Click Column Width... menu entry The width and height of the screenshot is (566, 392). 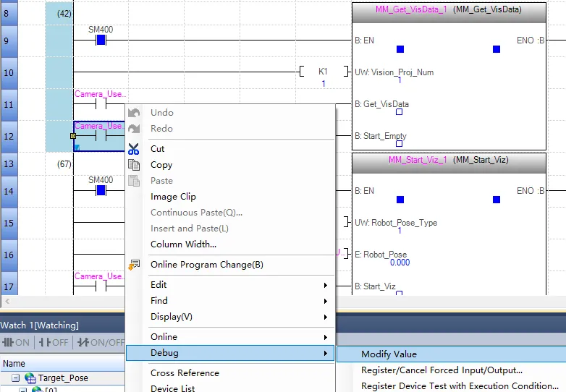[x=183, y=244]
